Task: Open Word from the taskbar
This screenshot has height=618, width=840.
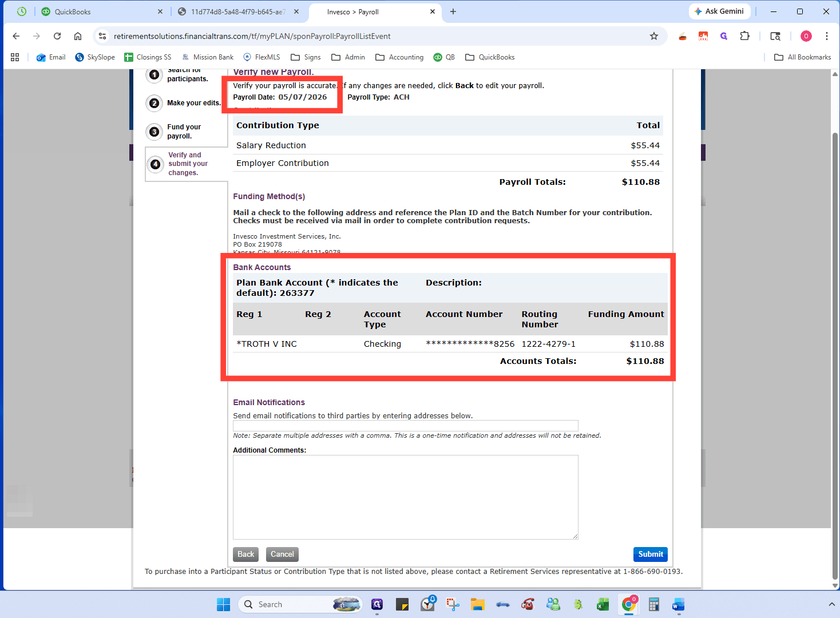Action: pyautogui.click(x=678, y=604)
